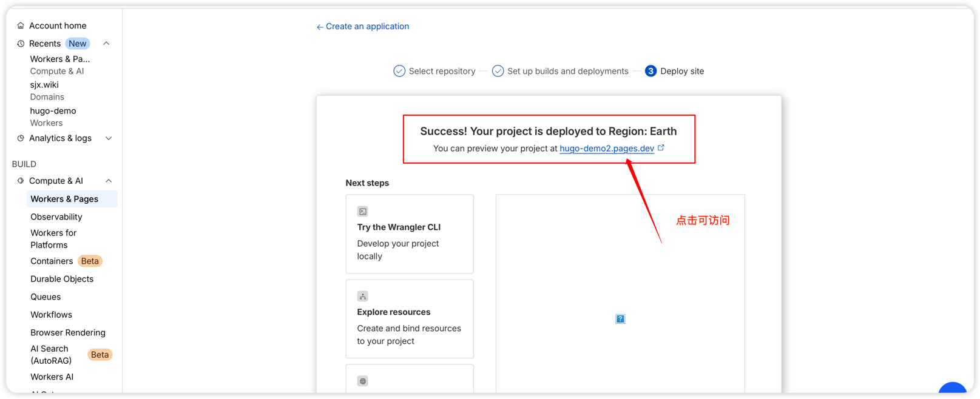Expand the Analytics & logs section
The image size is (980, 399).
(x=109, y=138)
